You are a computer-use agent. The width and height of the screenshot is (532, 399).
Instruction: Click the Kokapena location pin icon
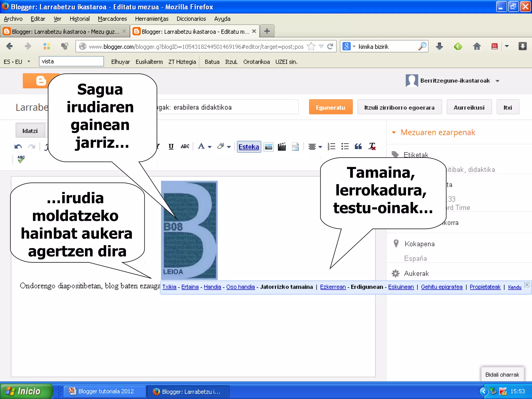[396, 243]
